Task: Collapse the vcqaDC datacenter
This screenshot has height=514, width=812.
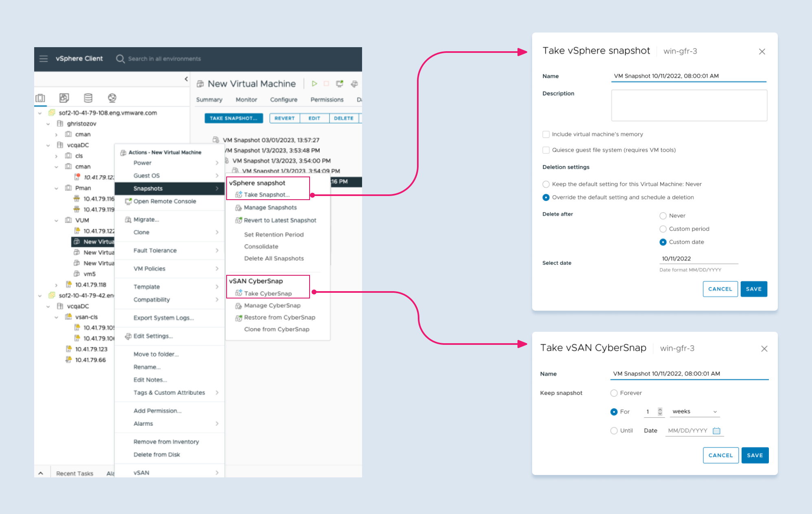Action: 48,145
